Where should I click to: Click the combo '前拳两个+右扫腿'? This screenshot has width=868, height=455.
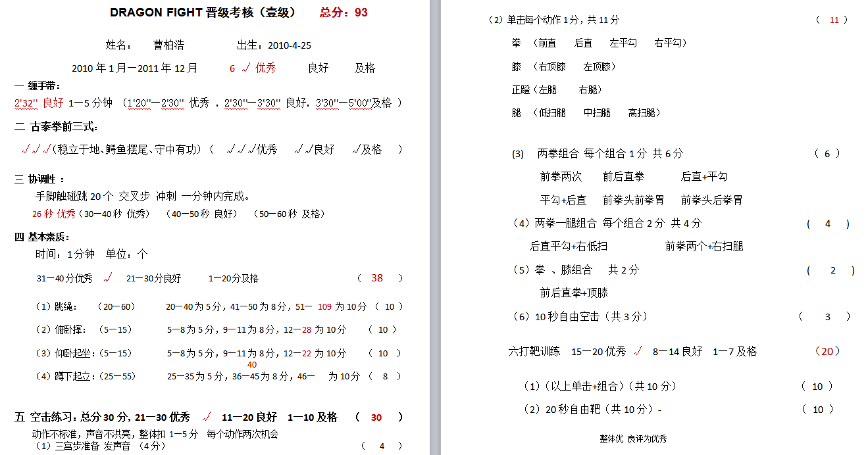click(704, 246)
